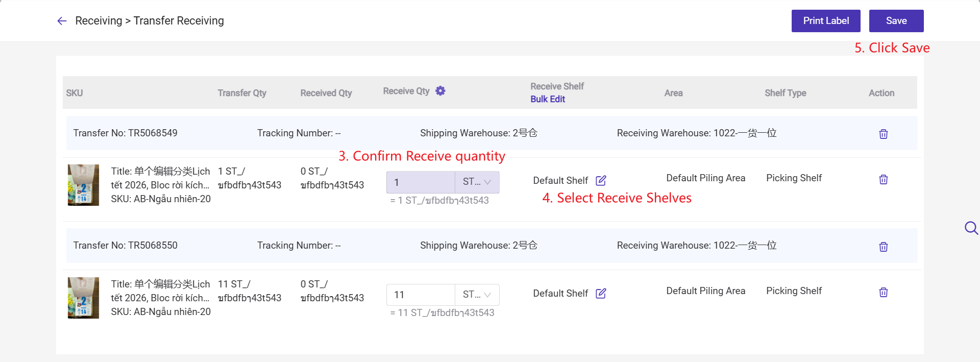Image resolution: width=980 pixels, height=362 pixels.
Task: Click the Receiving breadcrumb text
Action: point(99,21)
